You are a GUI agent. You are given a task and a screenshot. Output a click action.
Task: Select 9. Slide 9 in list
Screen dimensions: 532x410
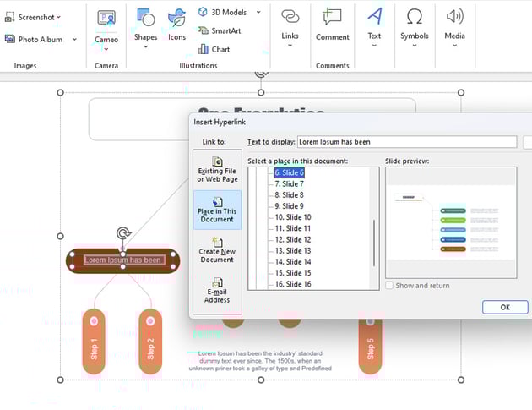tap(289, 206)
